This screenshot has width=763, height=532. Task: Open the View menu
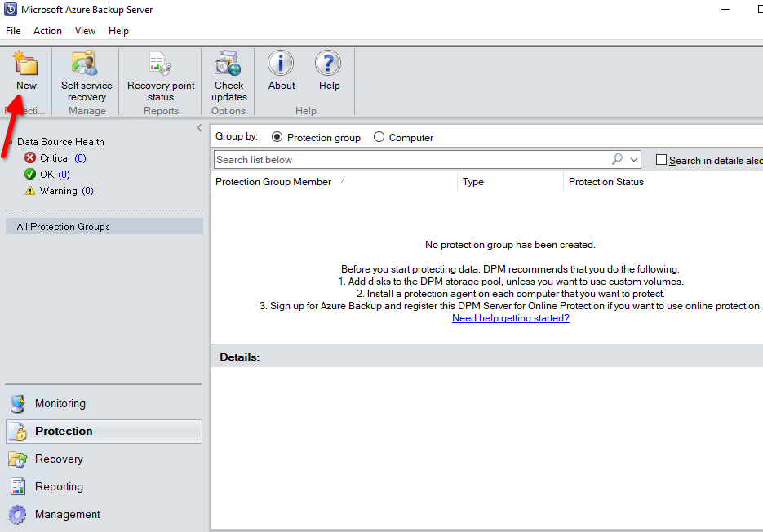85,31
